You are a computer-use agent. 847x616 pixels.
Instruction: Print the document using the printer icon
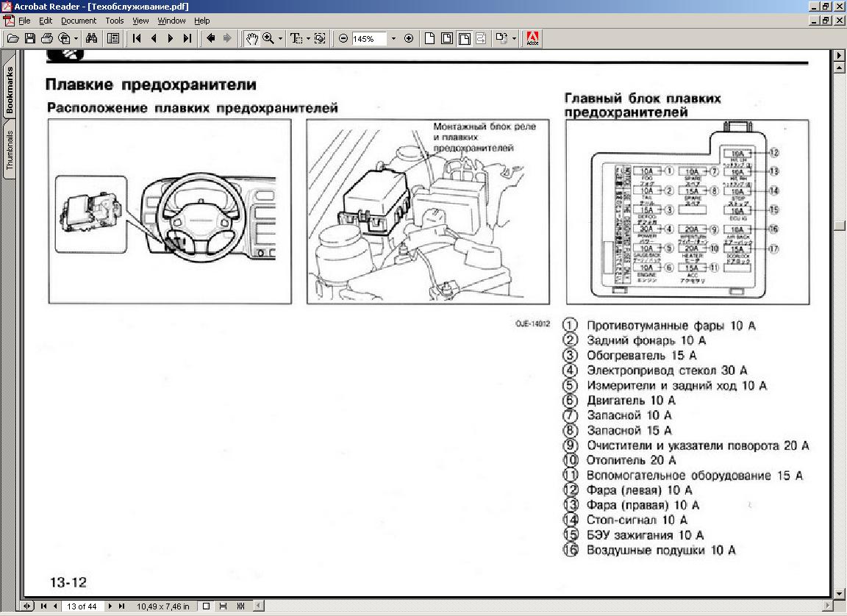47,38
